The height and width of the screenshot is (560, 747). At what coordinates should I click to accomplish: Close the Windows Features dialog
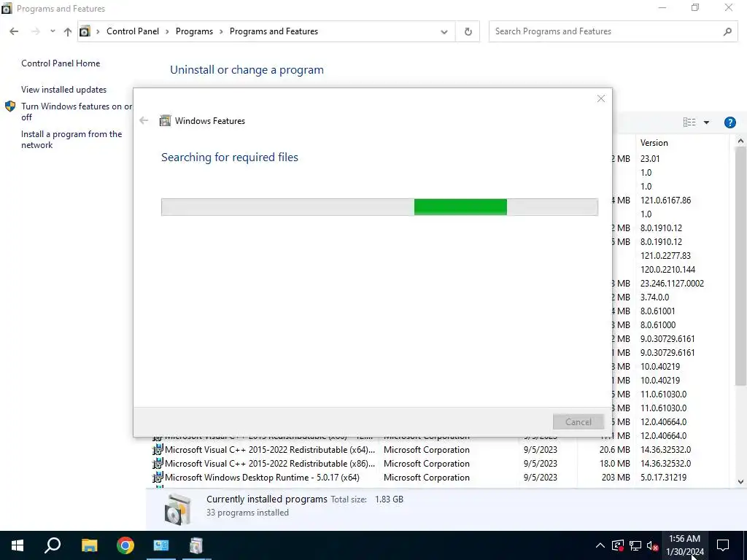[x=601, y=98]
